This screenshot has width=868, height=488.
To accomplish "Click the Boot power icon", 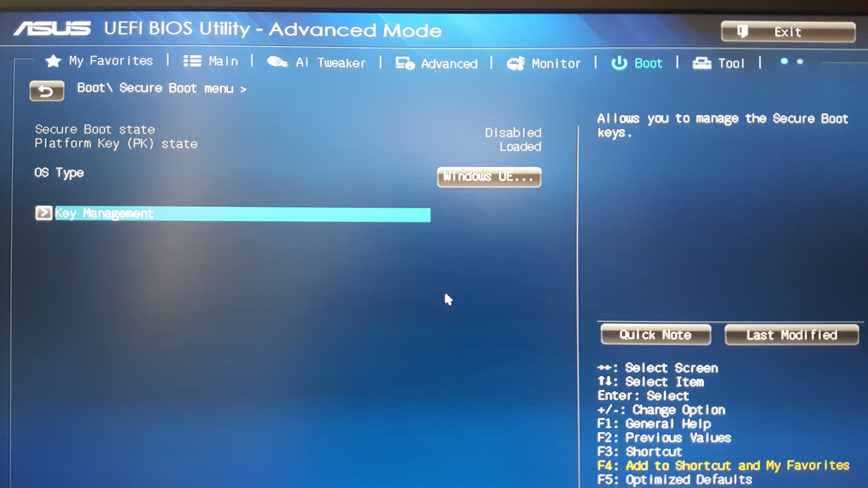I will (620, 62).
